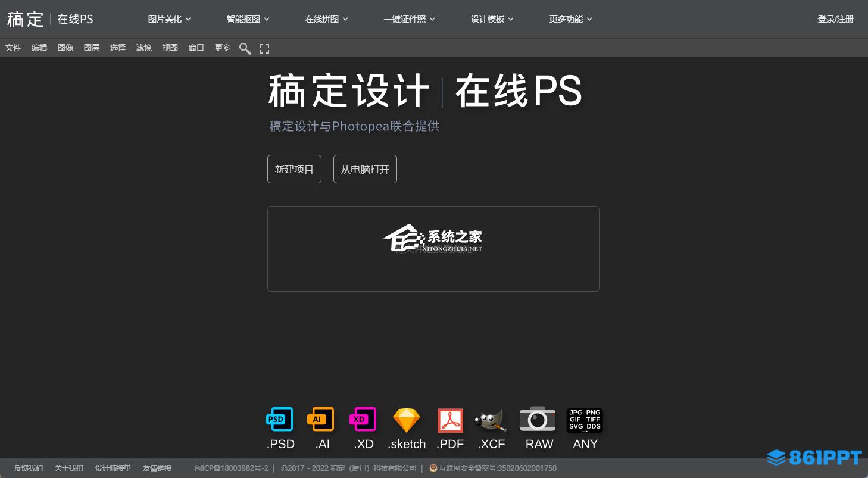This screenshot has height=478, width=868.
Task: Click the 在线PS header text
Action: coord(75,19)
